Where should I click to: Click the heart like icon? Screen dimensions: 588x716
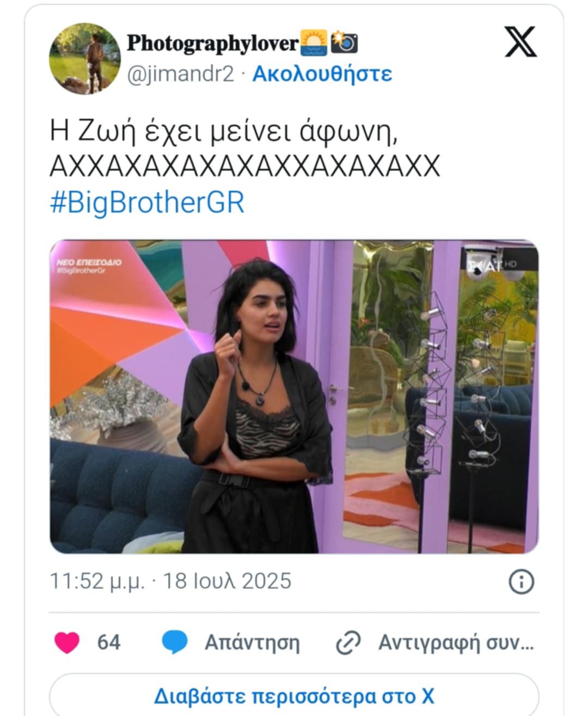67,642
